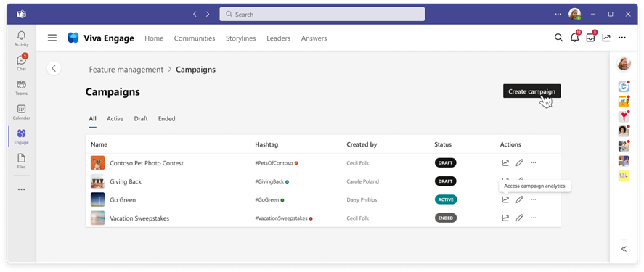Edit Vacation Sweepstakes campaign
The image size is (644, 272).
point(520,218)
